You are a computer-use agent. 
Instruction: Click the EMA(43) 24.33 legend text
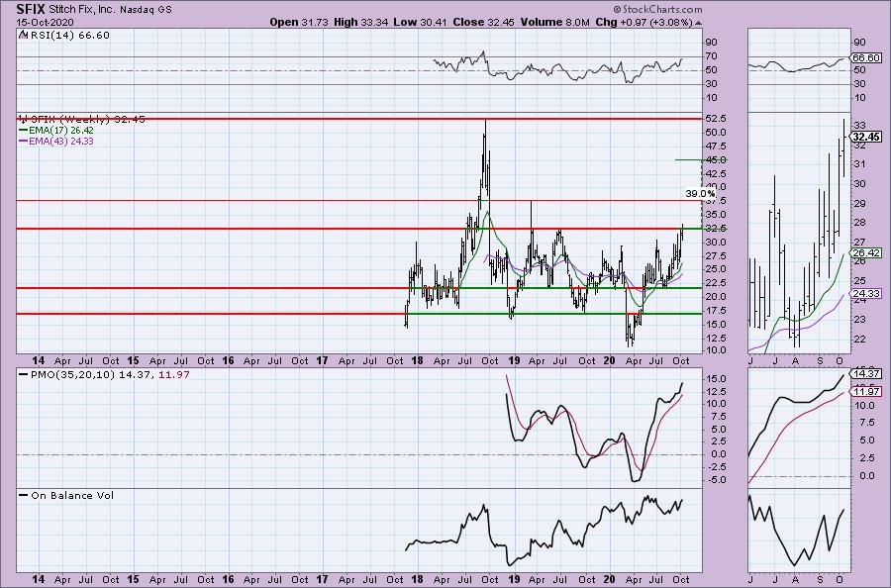pyautogui.click(x=61, y=141)
